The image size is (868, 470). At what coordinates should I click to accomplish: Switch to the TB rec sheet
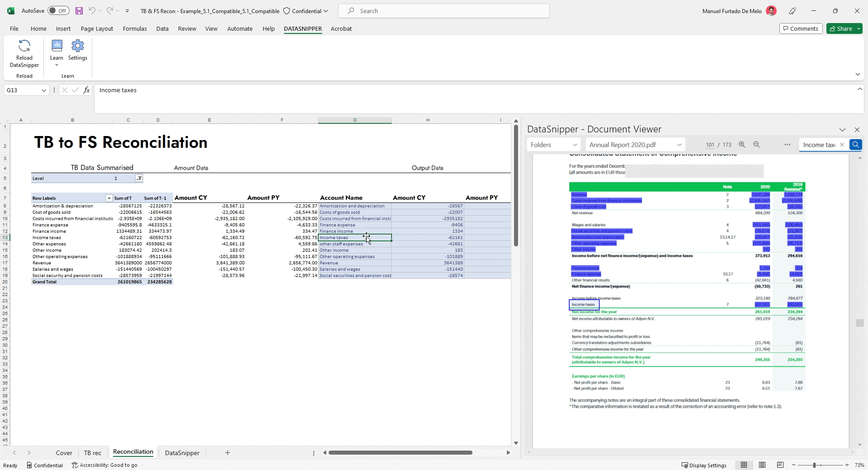(x=93, y=453)
